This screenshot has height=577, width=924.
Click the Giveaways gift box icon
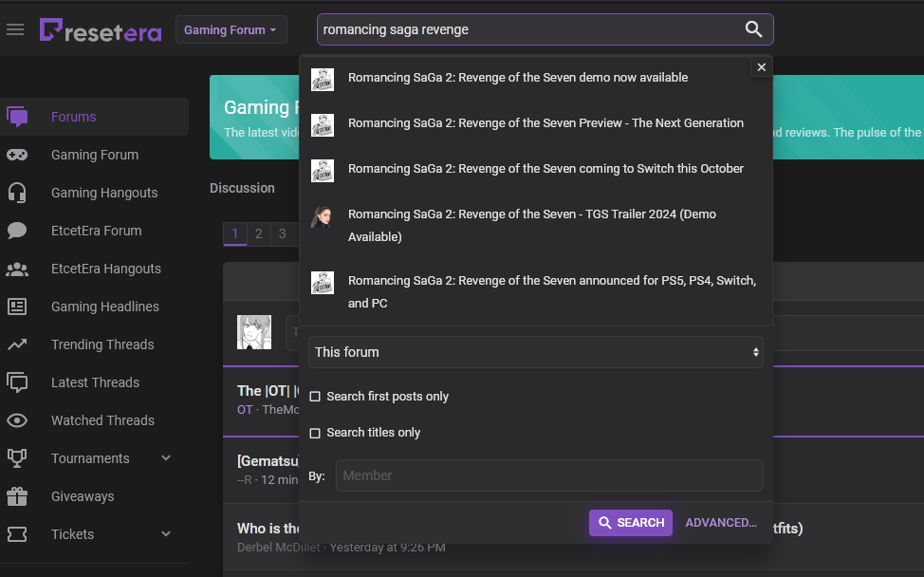click(17, 496)
